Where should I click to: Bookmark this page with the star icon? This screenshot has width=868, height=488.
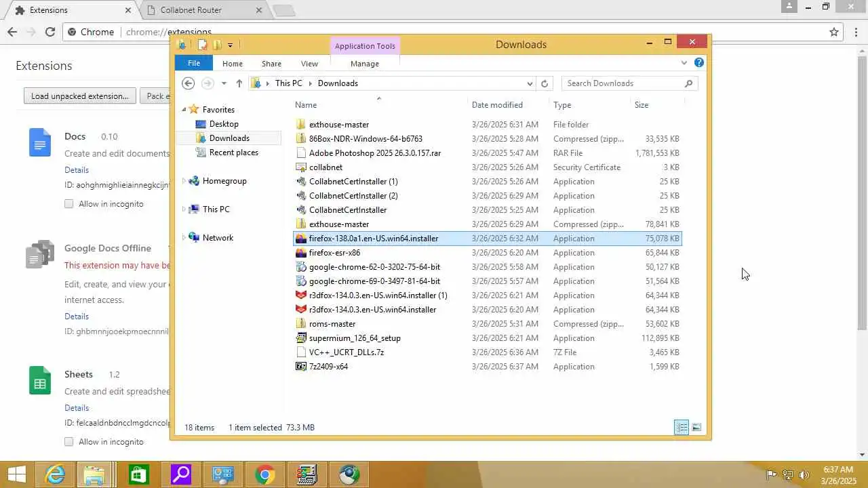[834, 32]
